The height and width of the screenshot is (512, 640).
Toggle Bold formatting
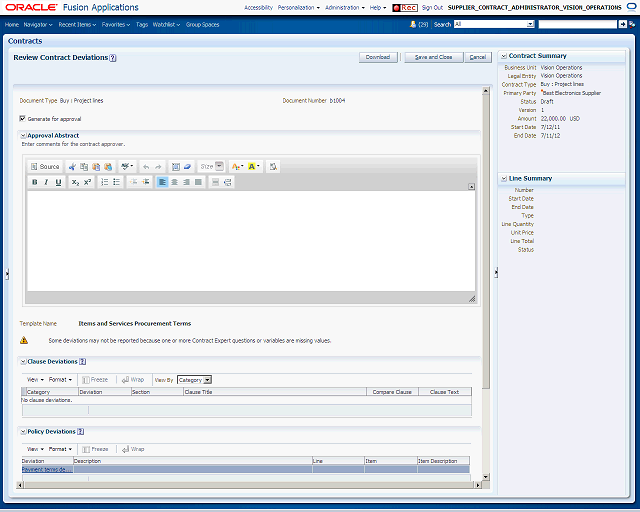(35, 182)
